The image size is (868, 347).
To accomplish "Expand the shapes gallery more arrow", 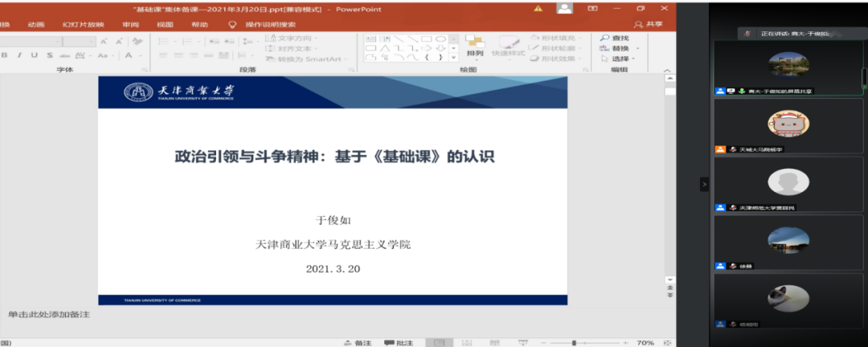I will (453, 58).
